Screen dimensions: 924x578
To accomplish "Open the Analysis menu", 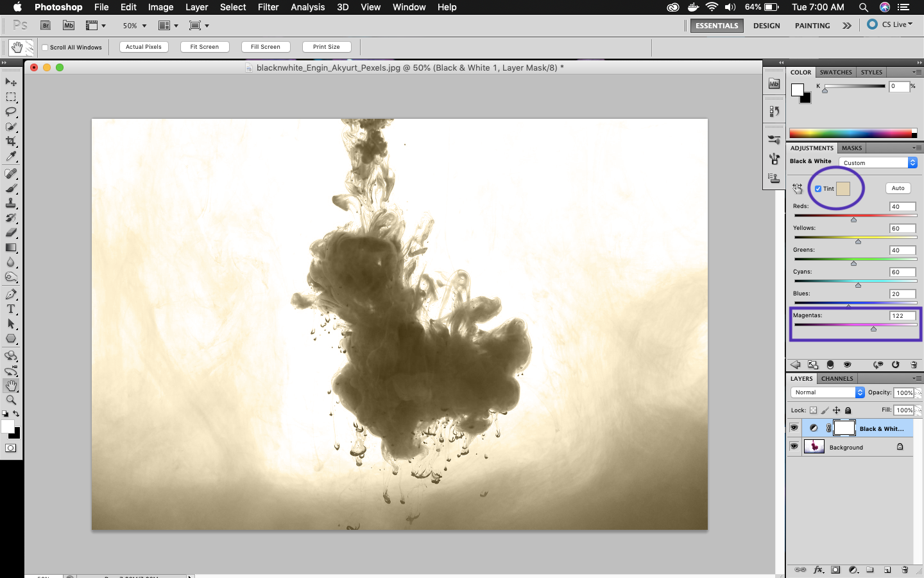I will tap(307, 7).
